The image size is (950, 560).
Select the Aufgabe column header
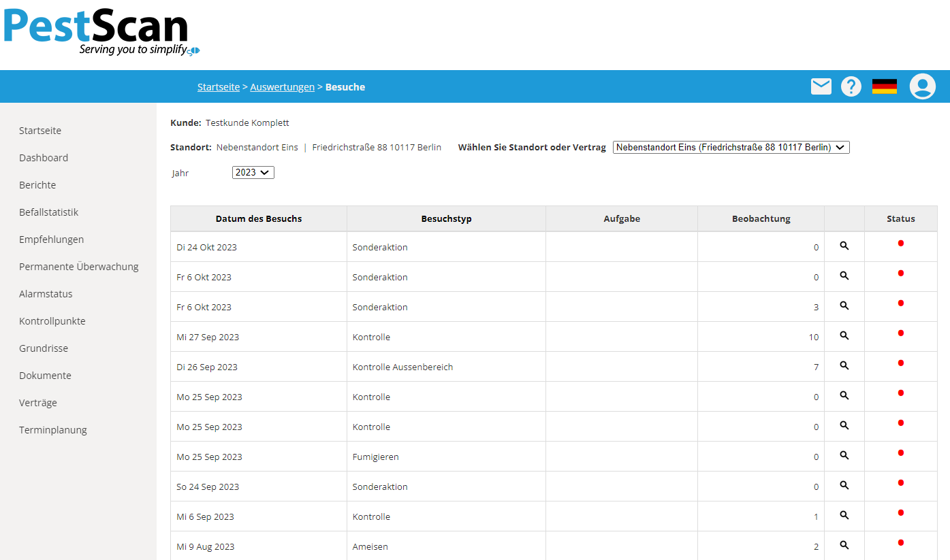[622, 219]
